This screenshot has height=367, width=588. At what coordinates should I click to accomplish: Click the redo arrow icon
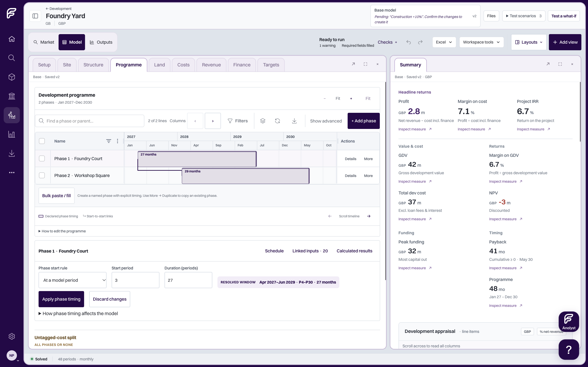click(x=420, y=42)
